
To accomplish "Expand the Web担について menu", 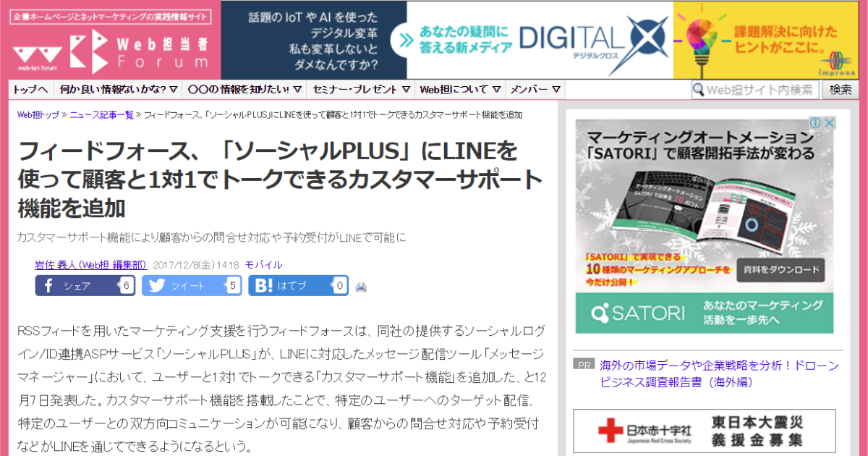I will 461,90.
